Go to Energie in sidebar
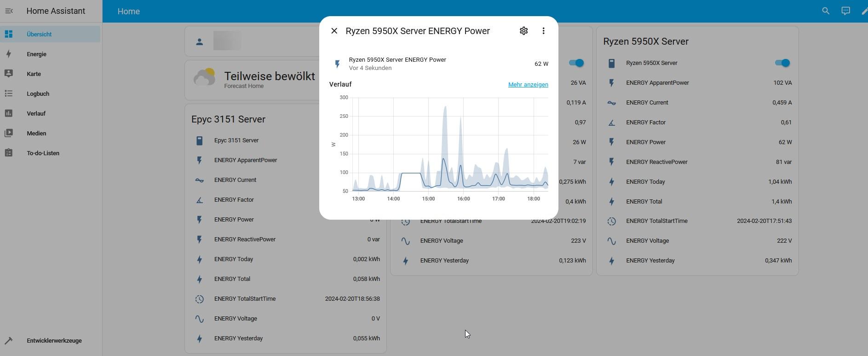868x356 pixels. click(51, 54)
